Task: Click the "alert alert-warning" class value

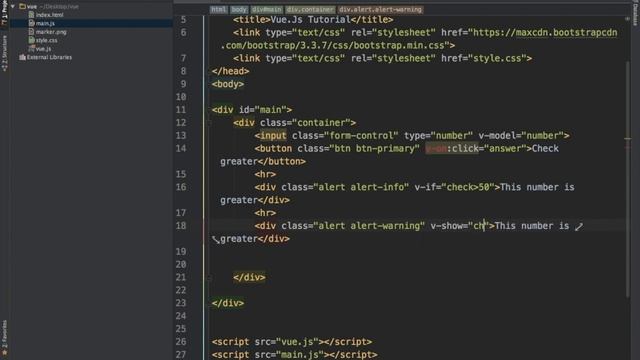Action: (369, 226)
